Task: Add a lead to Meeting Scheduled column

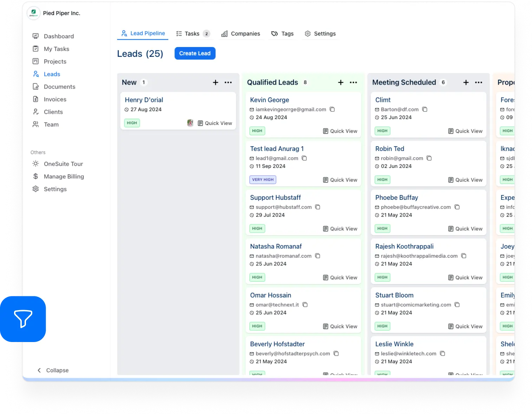Action: point(466,83)
